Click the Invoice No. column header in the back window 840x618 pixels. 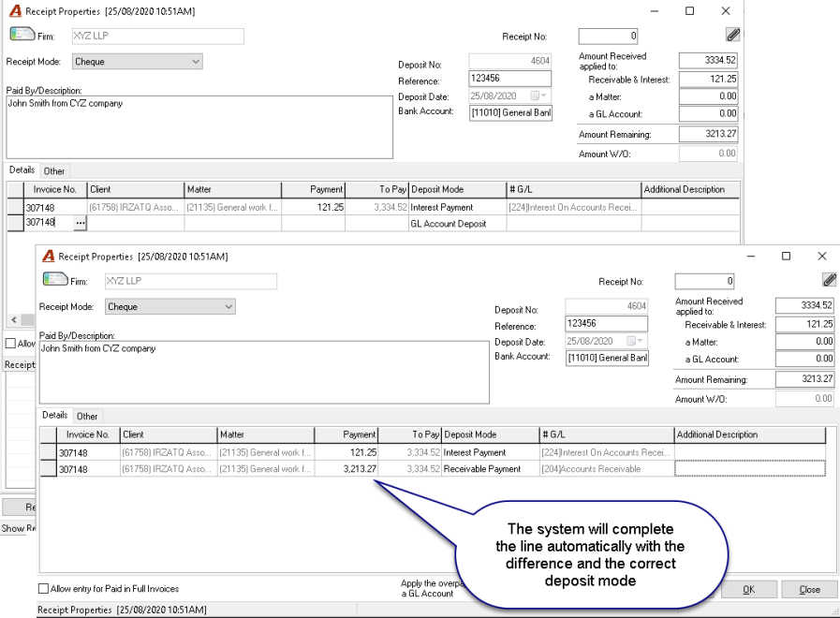(55, 189)
